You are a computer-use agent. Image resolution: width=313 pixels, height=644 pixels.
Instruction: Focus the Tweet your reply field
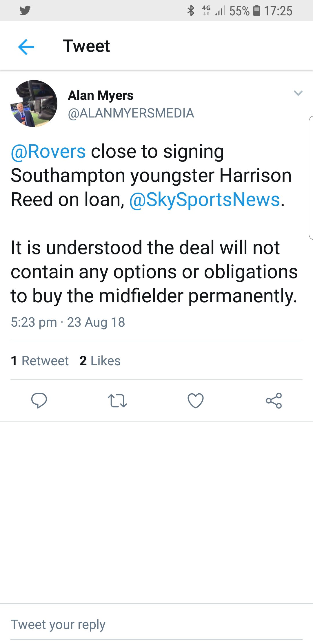(156, 624)
